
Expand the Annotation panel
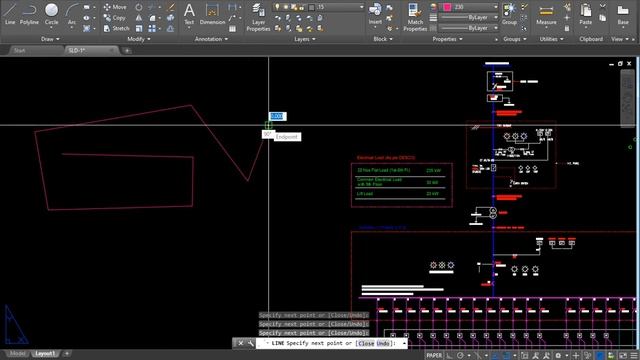pyautogui.click(x=211, y=39)
